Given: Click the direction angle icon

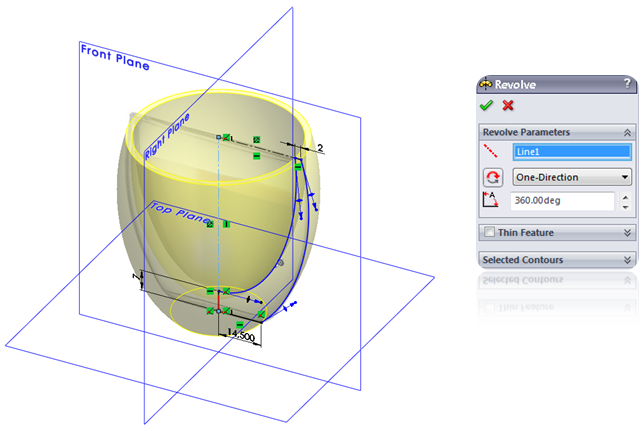Looking at the screenshot, I should tap(491, 200).
